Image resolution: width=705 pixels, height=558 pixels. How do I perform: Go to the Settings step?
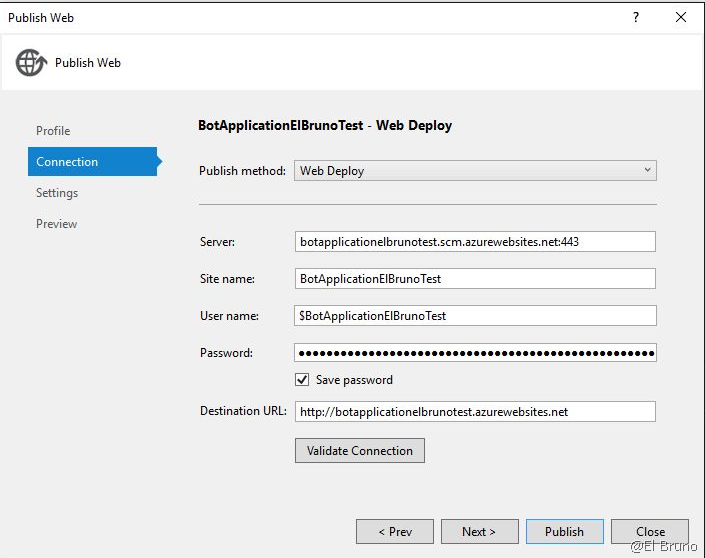coord(57,193)
